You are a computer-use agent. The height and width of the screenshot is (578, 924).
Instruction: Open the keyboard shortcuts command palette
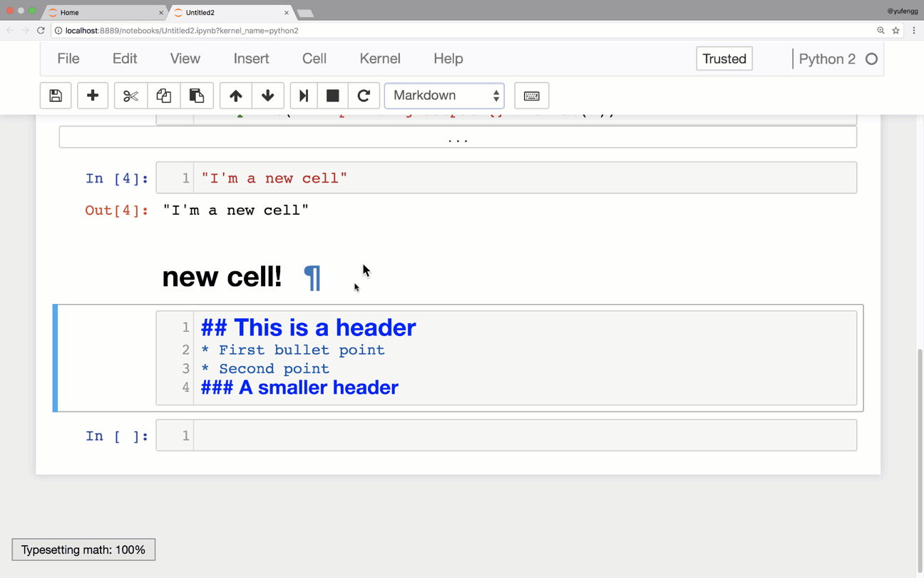(x=531, y=95)
